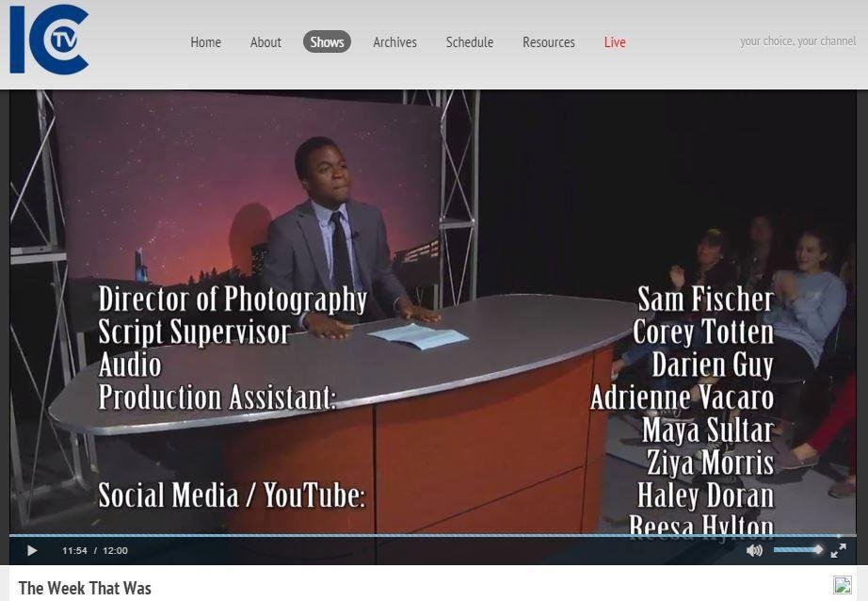Mute the video volume speaker icon
This screenshot has height=601, width=868.
coord(754,550)
